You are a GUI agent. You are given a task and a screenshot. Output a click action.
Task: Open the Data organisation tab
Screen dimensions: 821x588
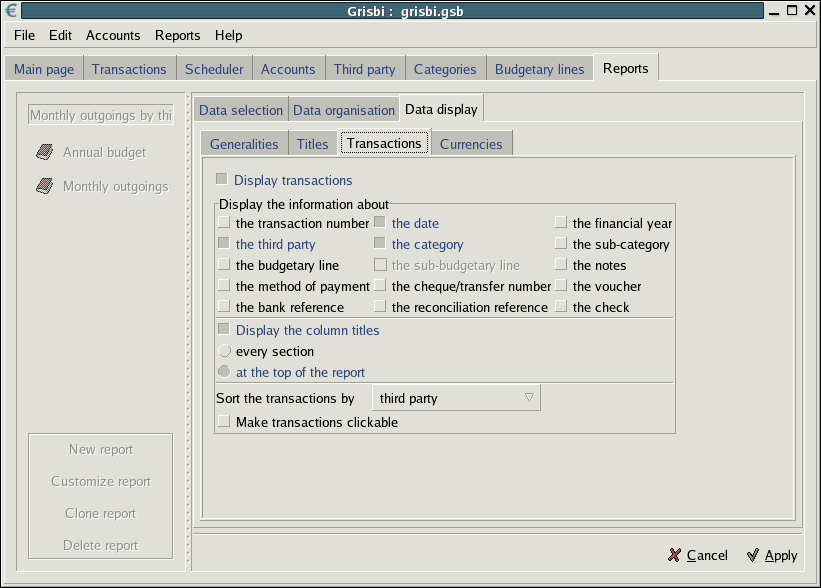(343, 110)
